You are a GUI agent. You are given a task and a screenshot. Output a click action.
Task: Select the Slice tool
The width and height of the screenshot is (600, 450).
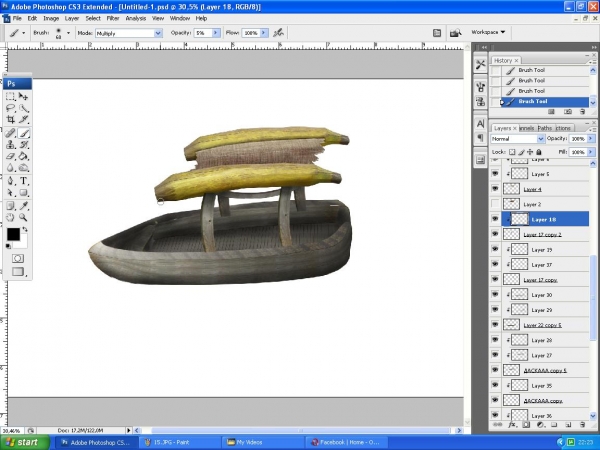click(23, 119)
